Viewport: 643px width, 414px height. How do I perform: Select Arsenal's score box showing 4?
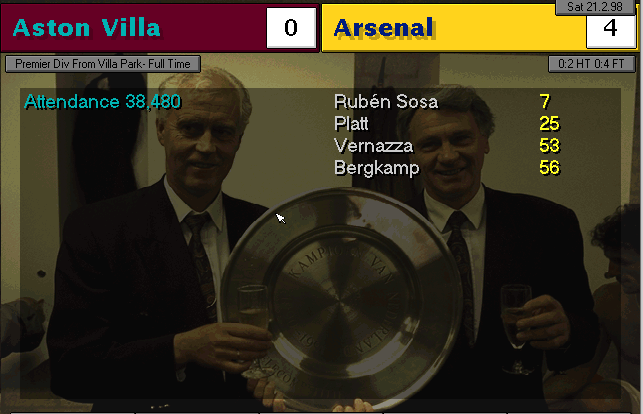[x=610, y=28]
